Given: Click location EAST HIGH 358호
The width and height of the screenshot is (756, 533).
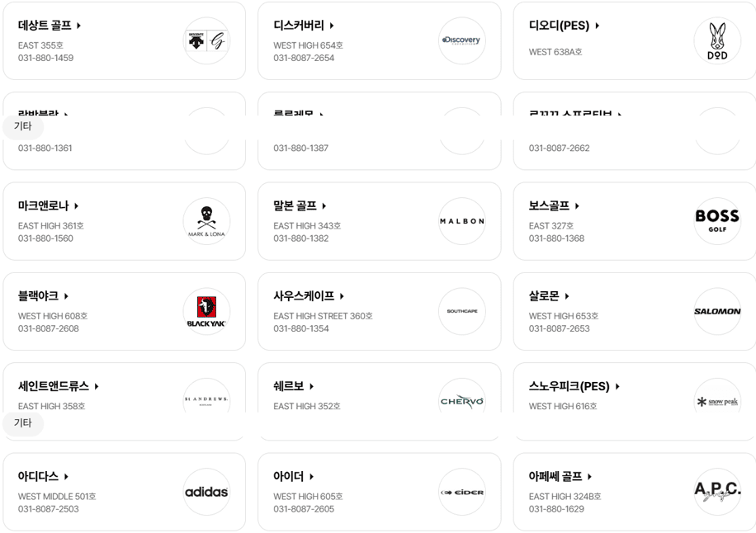Looking at the screenshot, I should (52, 406).
